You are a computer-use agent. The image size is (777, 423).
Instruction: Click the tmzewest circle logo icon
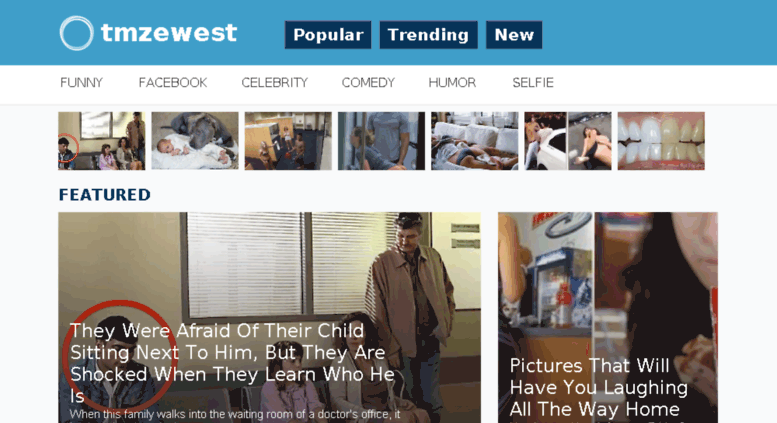tap(76, 33)
